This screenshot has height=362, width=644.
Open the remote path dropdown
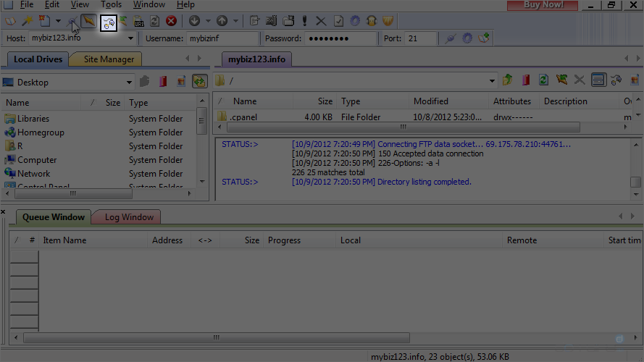492,81
